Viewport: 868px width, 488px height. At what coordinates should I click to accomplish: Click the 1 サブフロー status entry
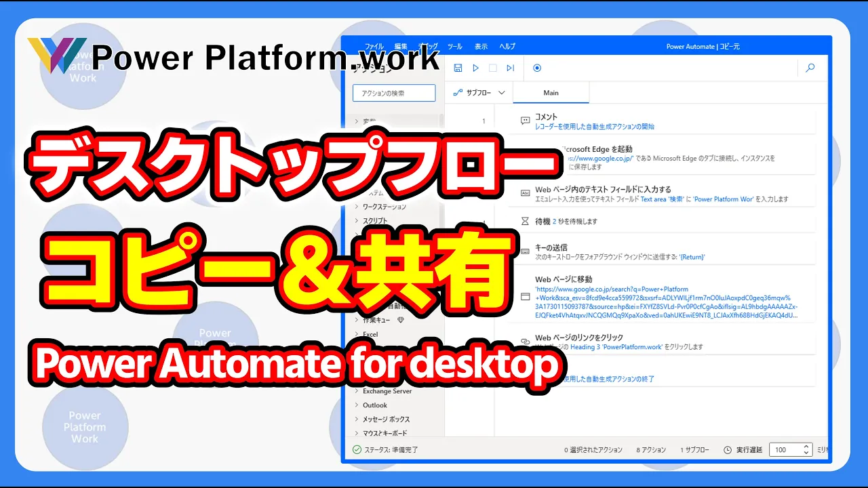[x=695, y=449]
